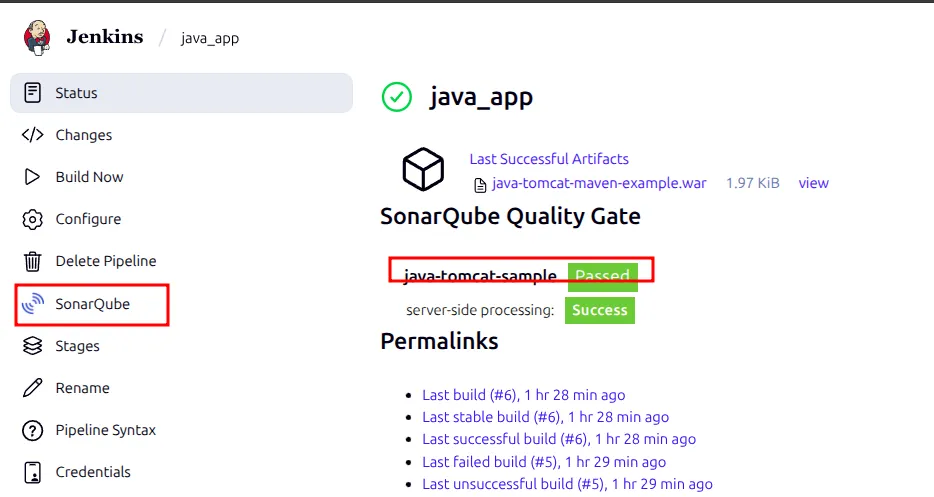Click the java_app breadcrumb
This screenshot has width=934, height=497.
point(210,38)
